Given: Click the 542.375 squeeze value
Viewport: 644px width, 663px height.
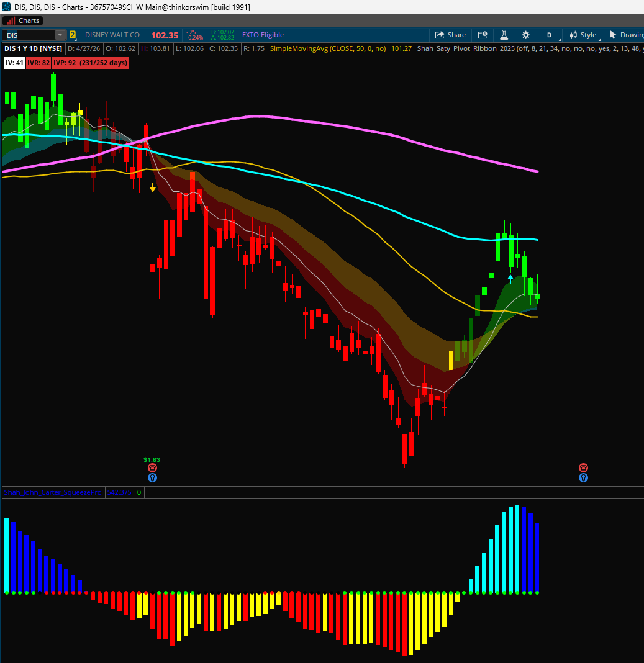Looking at the screenshot, I should point(119,492).
